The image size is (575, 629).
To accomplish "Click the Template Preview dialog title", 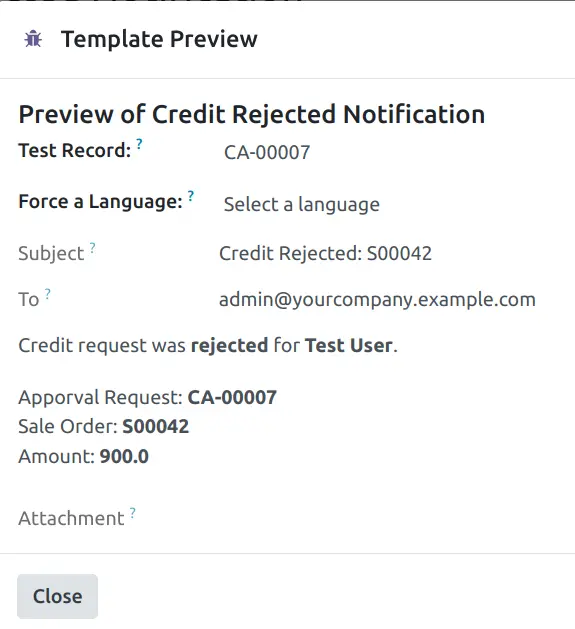I will coord(159,39).
